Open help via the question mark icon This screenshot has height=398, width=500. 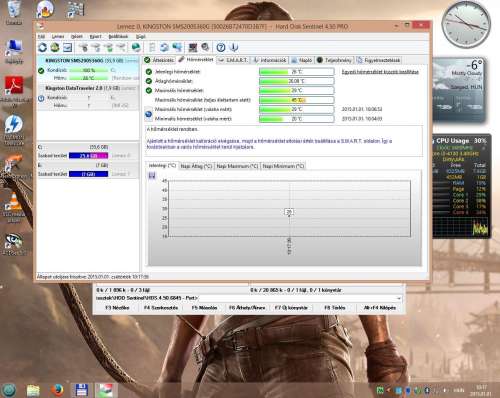pos(221,47)
